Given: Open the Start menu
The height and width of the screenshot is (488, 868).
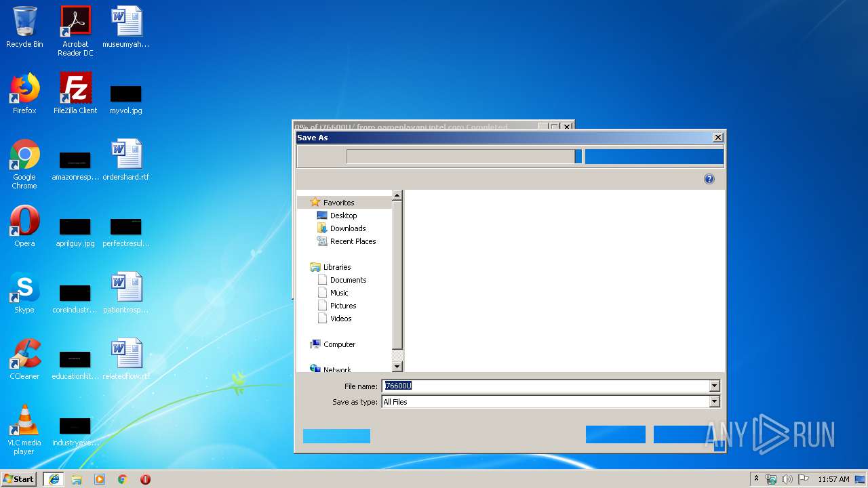Looking at the screenshot, I should (19, 479).
